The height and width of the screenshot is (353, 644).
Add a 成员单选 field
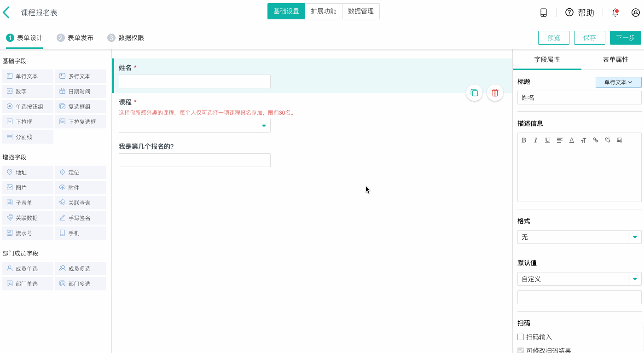tap(28, 269)
